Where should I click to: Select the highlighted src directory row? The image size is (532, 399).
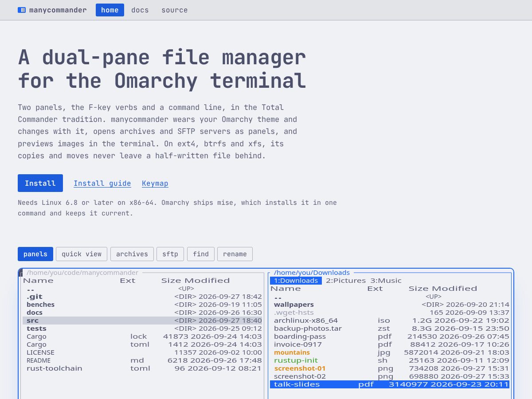click(x=142, y=321)
